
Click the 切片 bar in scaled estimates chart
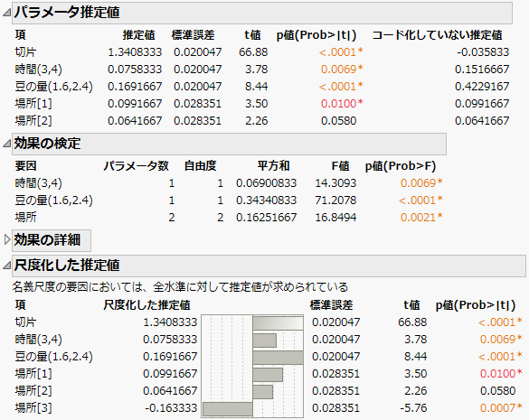pos(278,323)
